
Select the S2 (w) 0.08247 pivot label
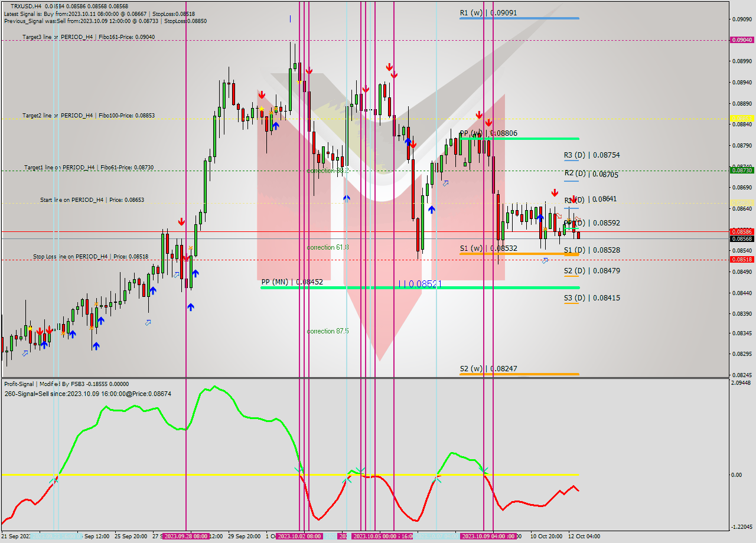click(488, 369)
